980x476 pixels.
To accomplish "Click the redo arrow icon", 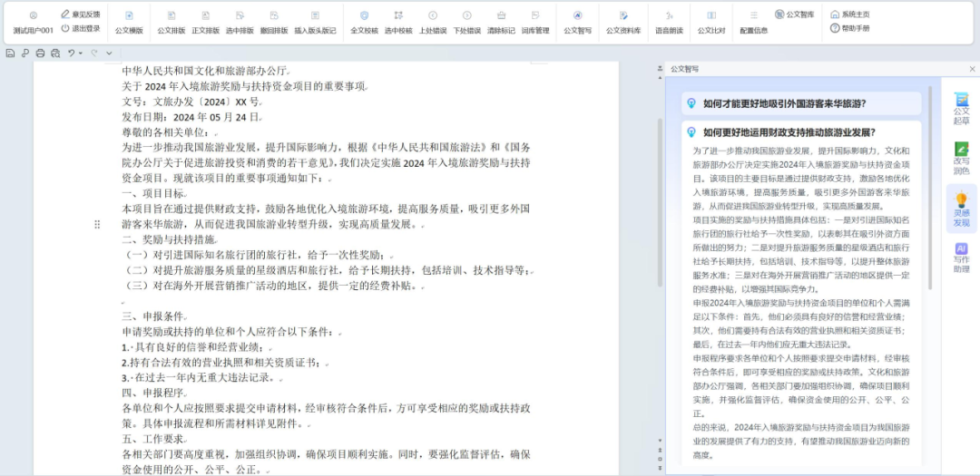I will pyautogui.click(x=94, y=53).
